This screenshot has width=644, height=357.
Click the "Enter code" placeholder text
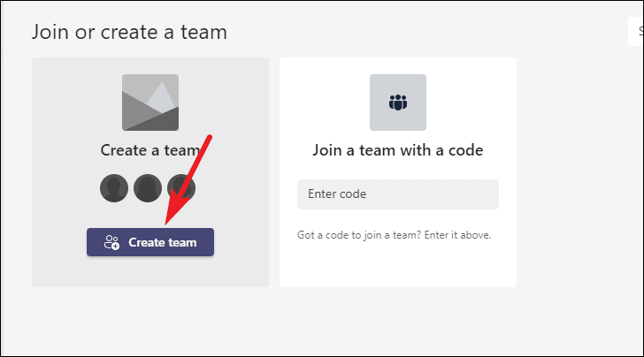click(x=337, y=194)
